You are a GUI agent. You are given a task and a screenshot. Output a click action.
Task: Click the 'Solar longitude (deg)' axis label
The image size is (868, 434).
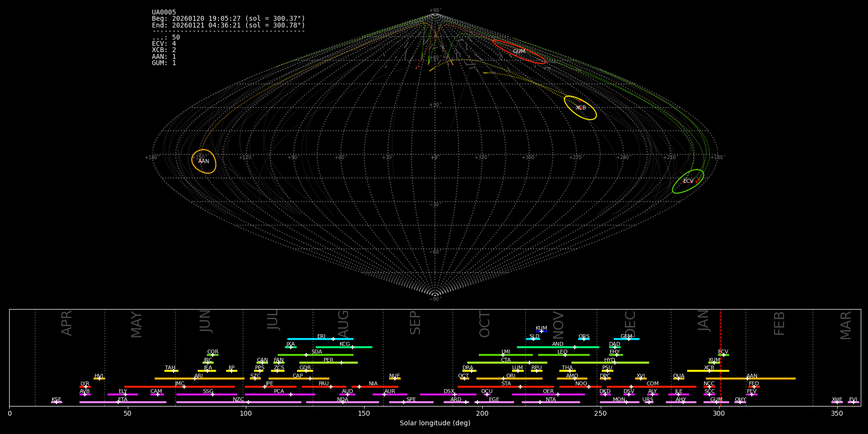(x=434, y=423)
